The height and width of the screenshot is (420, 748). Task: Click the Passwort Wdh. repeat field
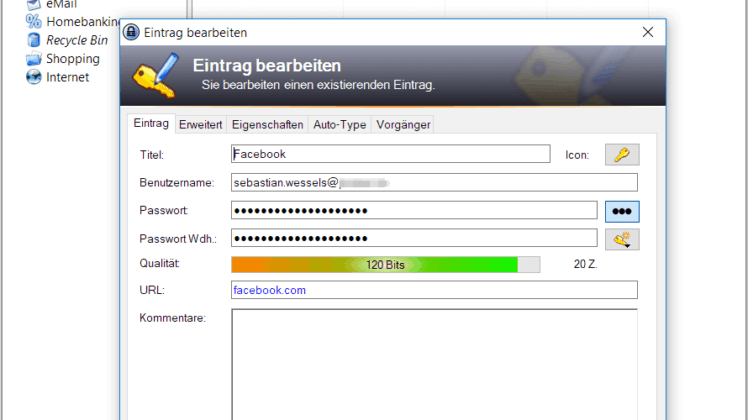click(414, 238)
